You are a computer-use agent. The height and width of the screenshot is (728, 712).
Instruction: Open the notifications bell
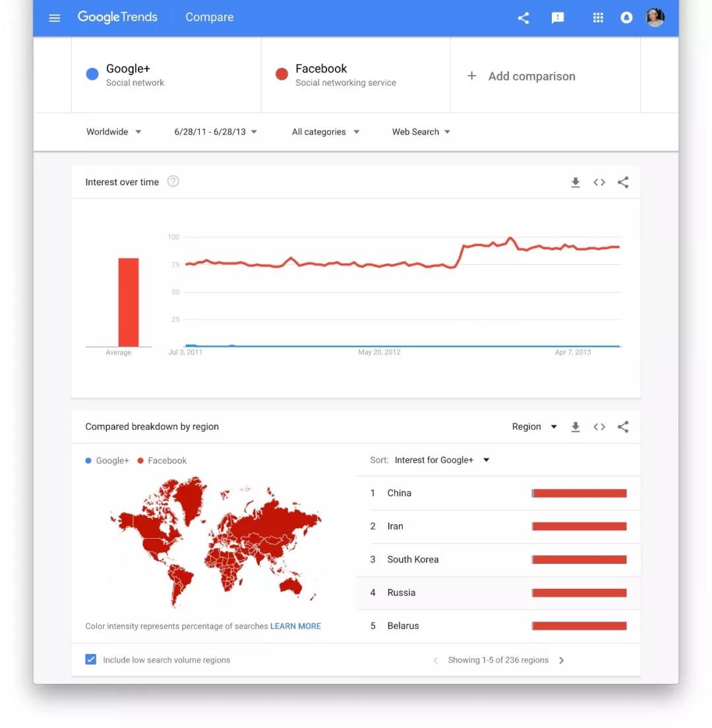pyautogui.click(x=626, y=18)
